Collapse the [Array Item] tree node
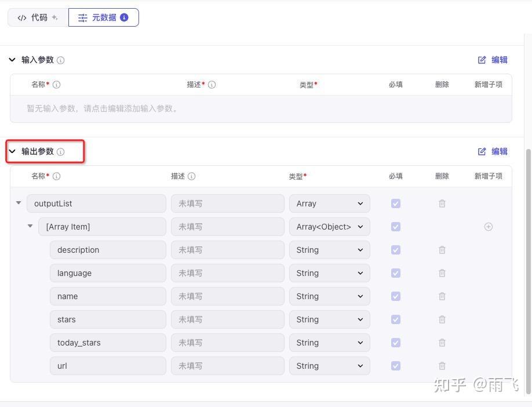Viewport: 532px width, 407px height. pyautogui.click(x=30, y=227)
